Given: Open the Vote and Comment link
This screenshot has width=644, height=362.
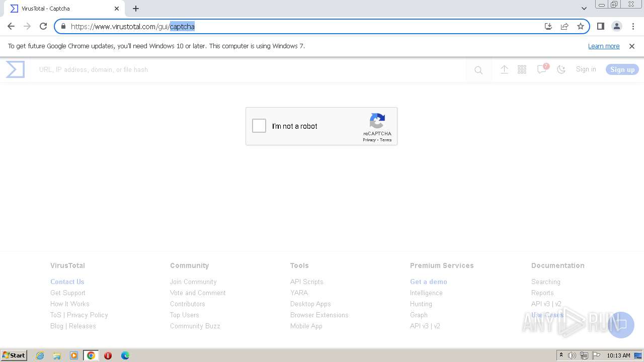Looking at the screenshot, I should pos(198,293).
